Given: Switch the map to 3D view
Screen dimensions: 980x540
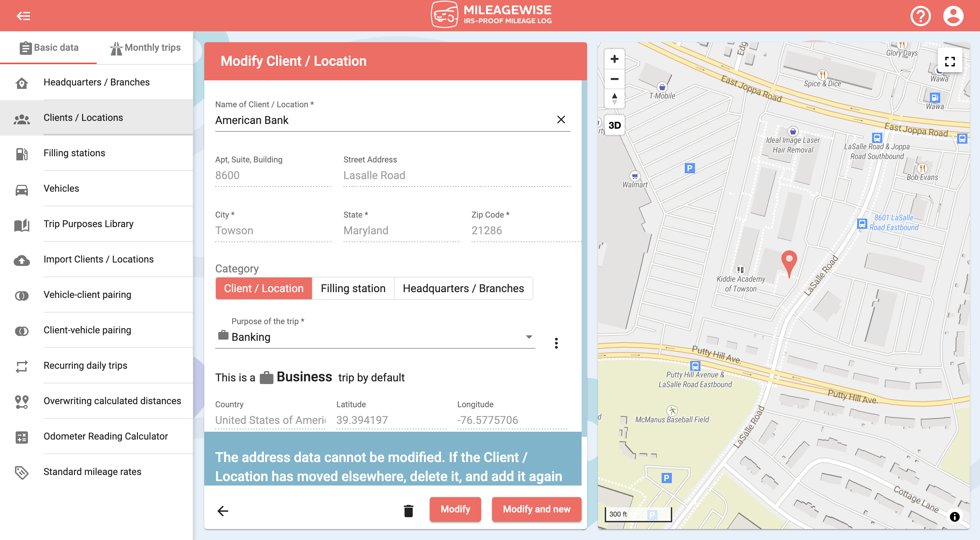Looking at the screenshot, I should coord(614,125).
